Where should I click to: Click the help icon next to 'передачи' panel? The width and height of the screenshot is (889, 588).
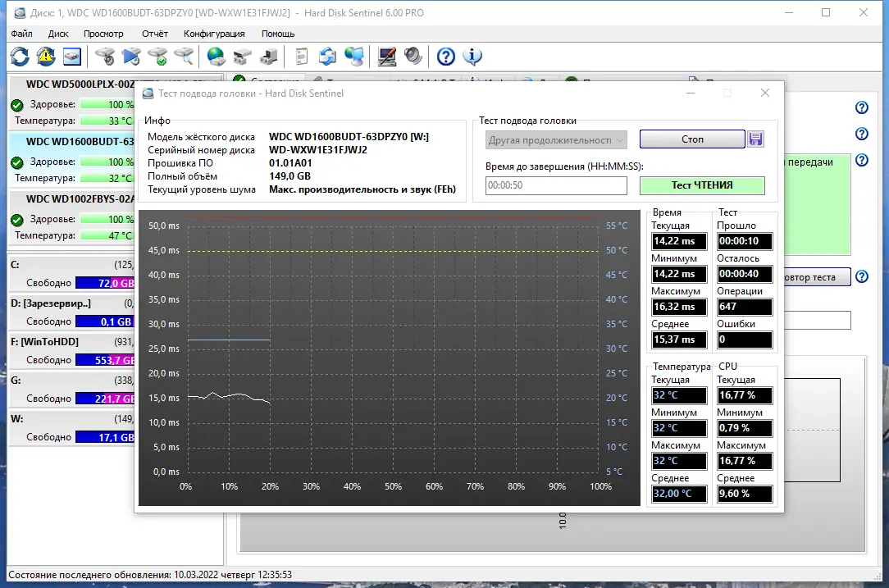tap(862, 160)
